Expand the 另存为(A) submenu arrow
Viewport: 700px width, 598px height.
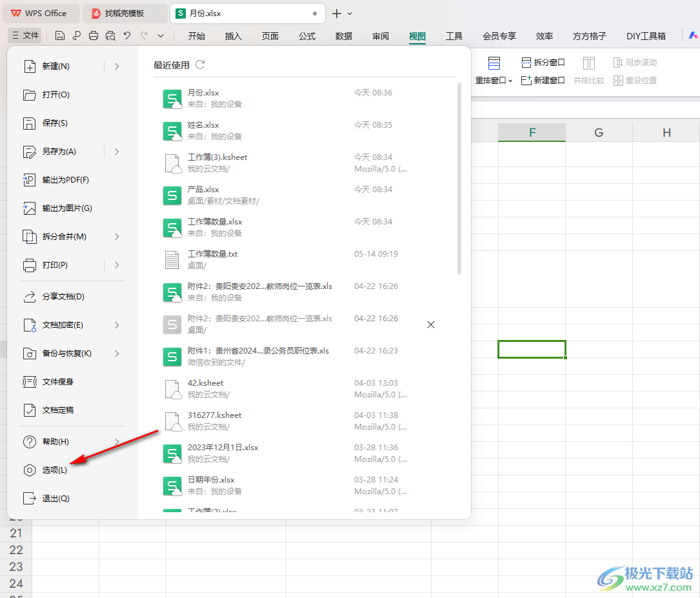point(117,152)
